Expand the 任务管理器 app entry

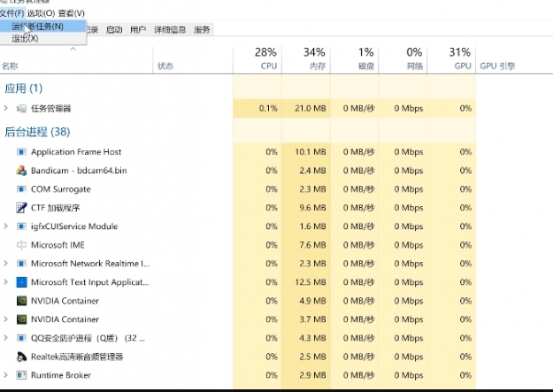(x=6, y=108)
